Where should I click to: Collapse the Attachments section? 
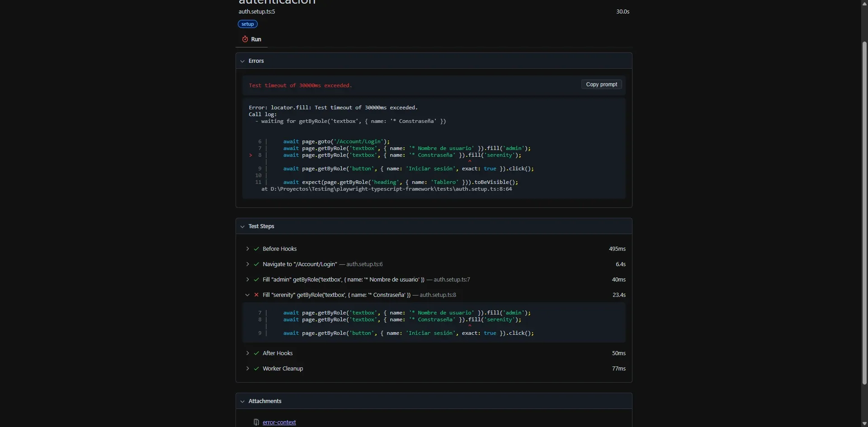[243, 401]
